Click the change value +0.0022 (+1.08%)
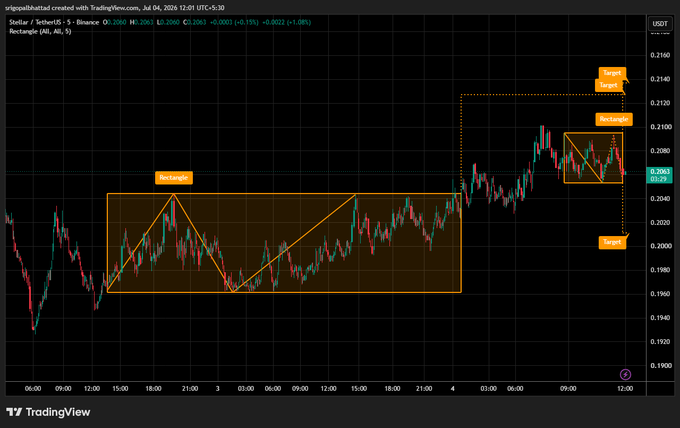 click(286, 22)
